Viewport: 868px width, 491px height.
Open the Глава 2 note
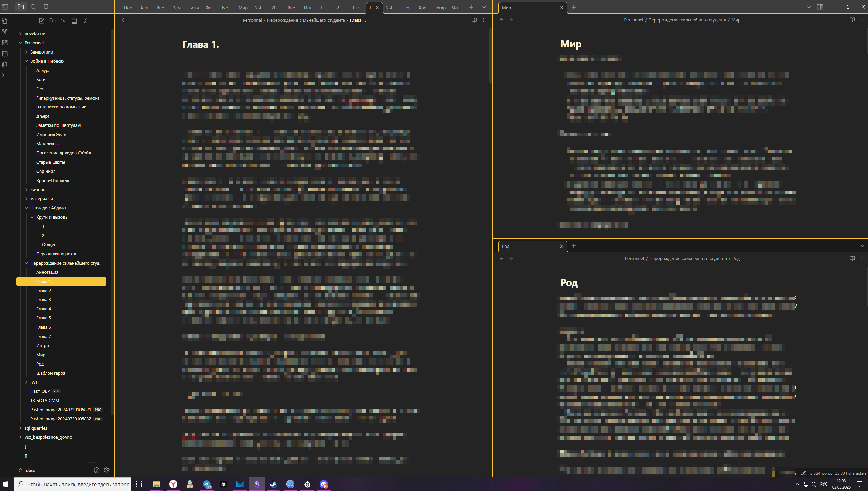(44, 291)
